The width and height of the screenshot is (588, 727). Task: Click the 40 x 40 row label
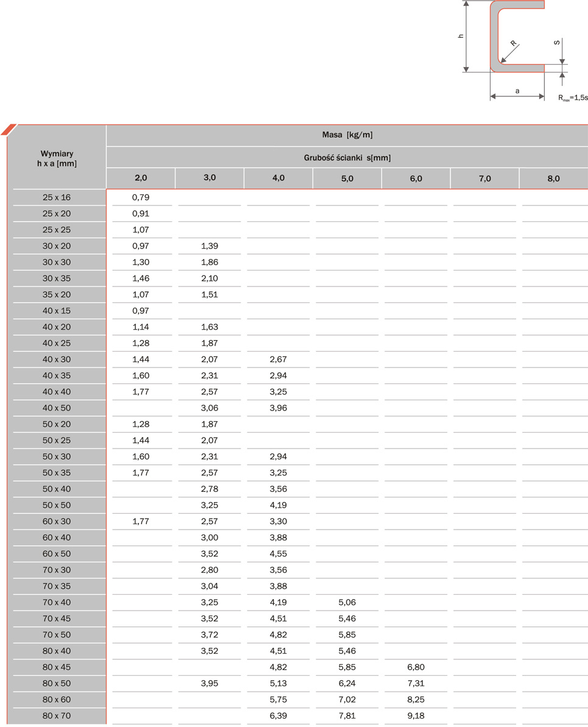click(57, 392)
